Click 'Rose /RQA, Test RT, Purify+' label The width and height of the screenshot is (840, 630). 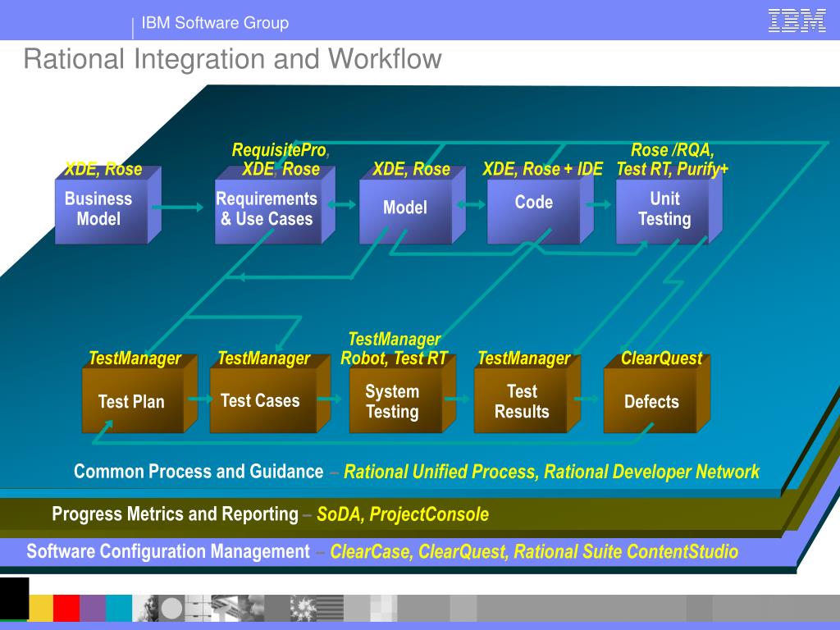(x=673, y=160)
